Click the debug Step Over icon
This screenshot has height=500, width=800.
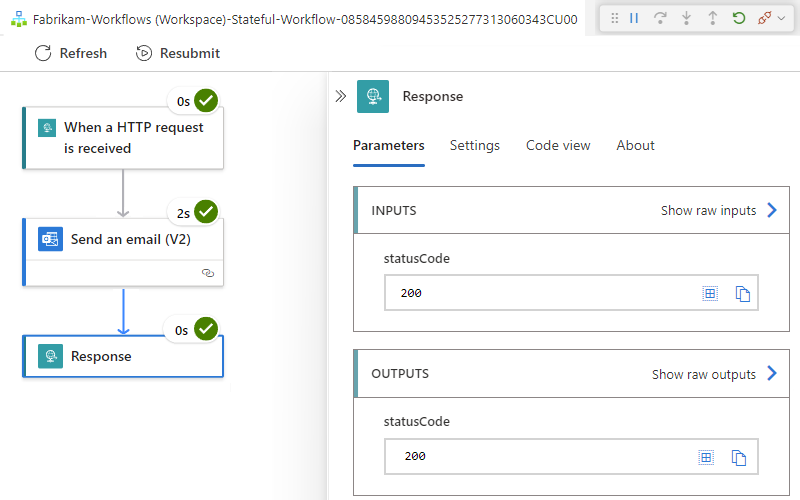click(661, 18)
